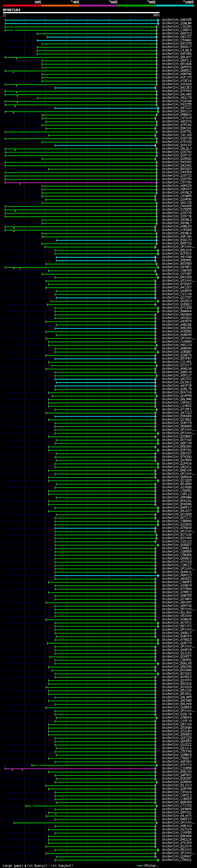
Task: Select the UniRef100_C5YT80 label
Action: pos(177,183)
